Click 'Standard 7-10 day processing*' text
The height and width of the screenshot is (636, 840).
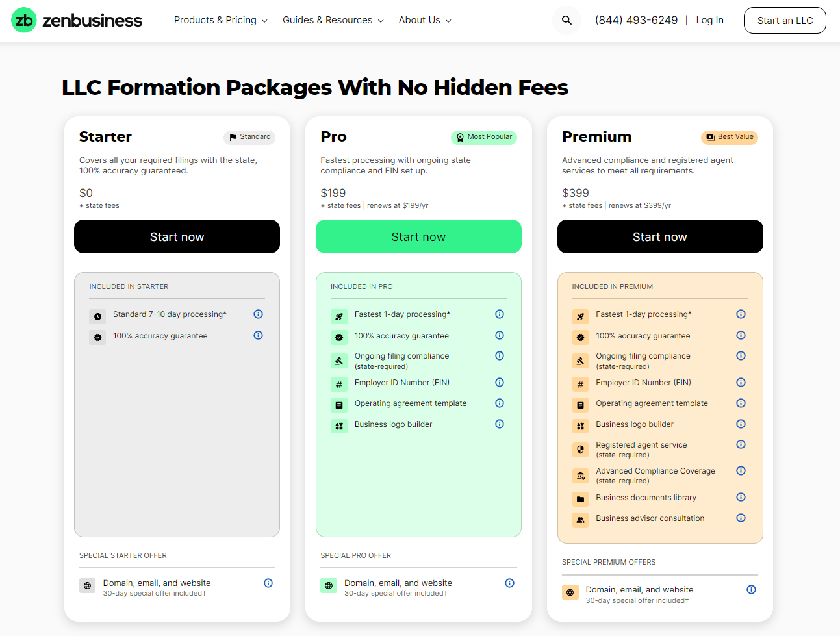(x=170, y=314)
